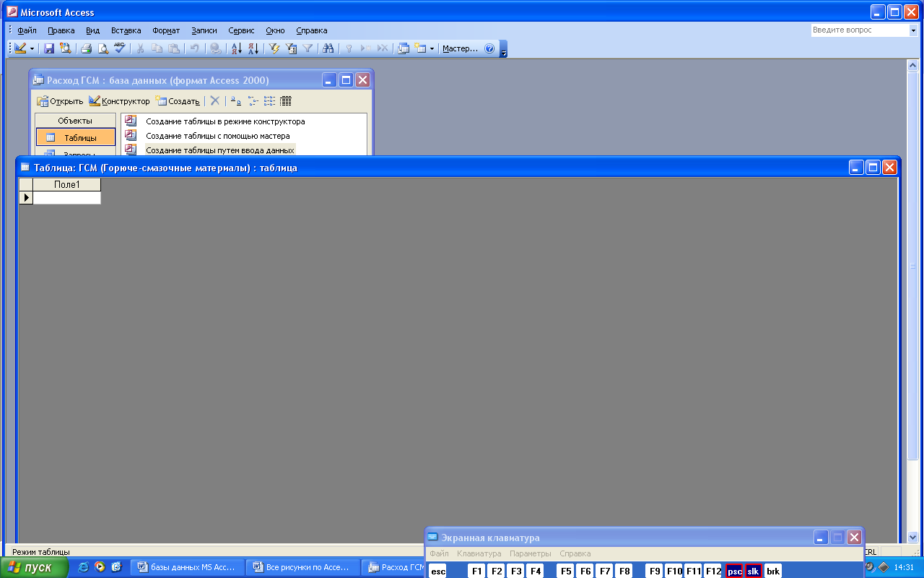924x578 pixels.
Task: Expand the toolbar options arrow
Action: point(504,48)
